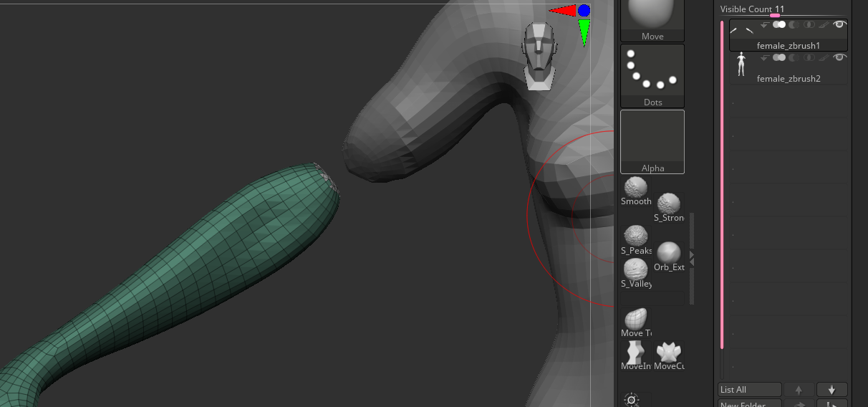Select the female_zbrush1 subtool thumbnail
This screenshot has width=868, height=407.
(742, 31)
